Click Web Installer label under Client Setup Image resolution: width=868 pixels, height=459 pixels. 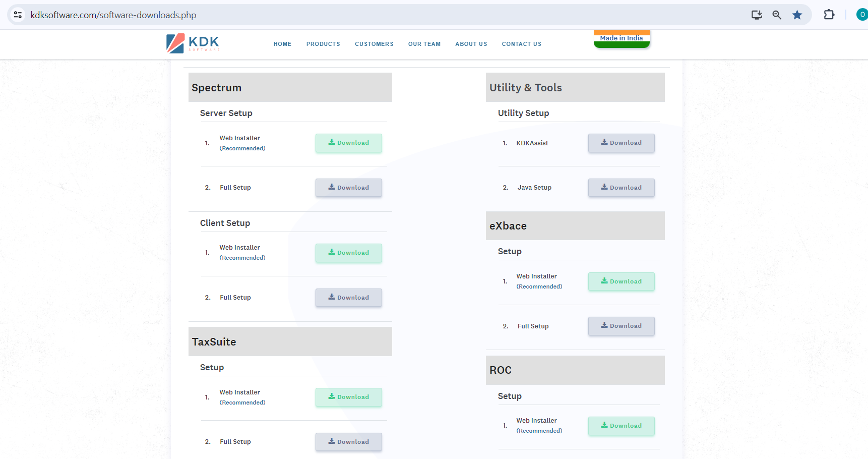click(x=240, y=248)
